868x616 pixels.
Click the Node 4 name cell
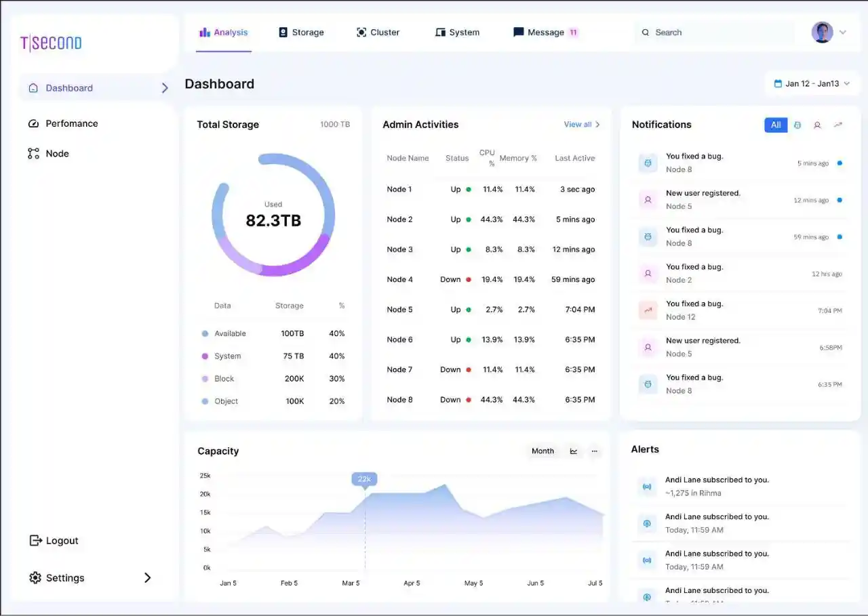[x=400, y=279]
